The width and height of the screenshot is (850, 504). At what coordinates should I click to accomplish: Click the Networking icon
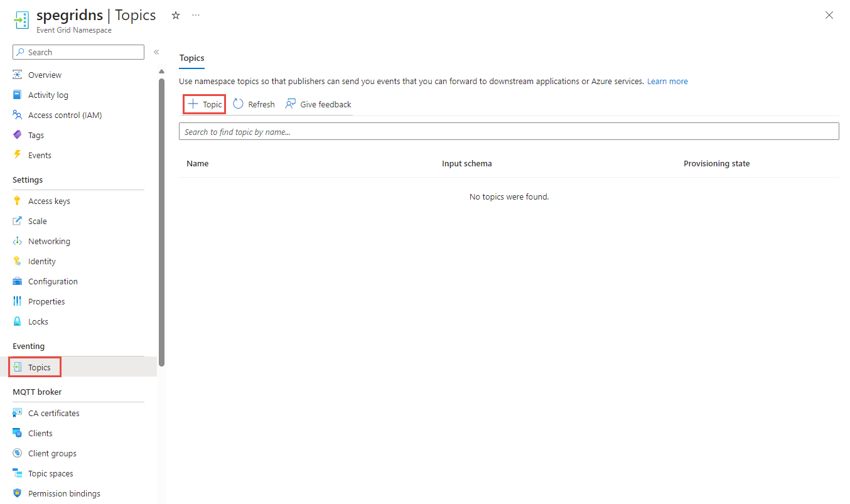coord(18,241)
